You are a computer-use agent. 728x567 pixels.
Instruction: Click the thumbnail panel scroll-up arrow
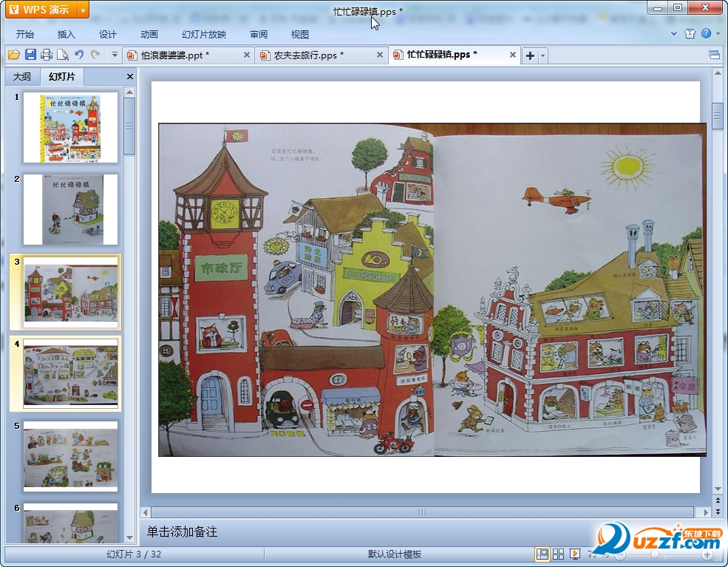129,92
